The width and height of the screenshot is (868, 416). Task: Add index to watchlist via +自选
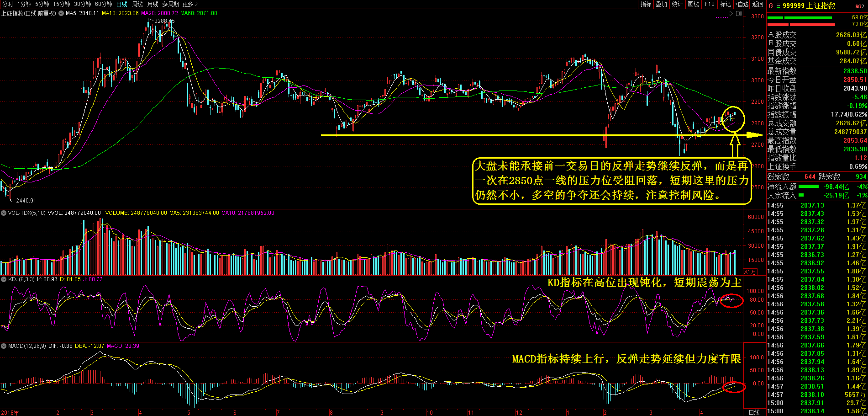click(x=742, y=4)
